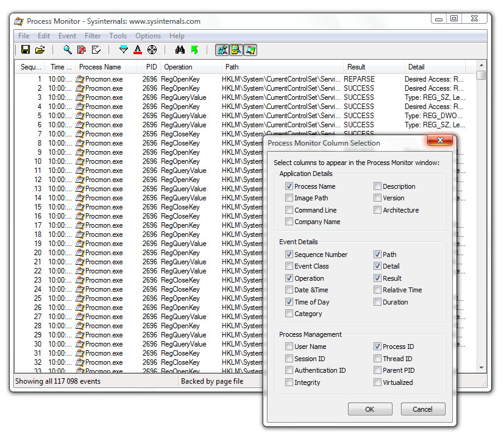
Task: Click the Procmon.exe icon in event row 1
Action: coord(80,79)
